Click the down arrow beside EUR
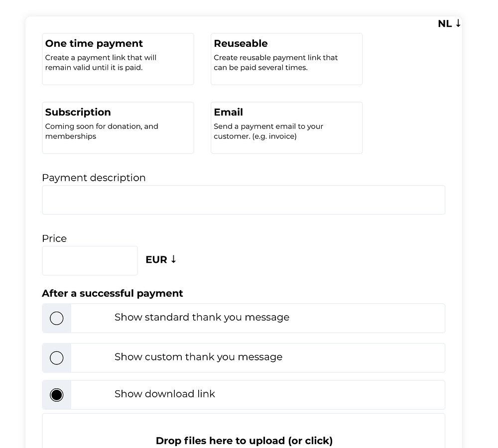Viewport: 498px width, 448px height. coord(173,259)
